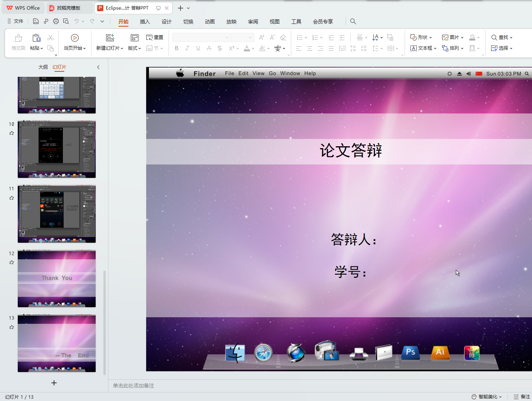Screen dimensions: 532x401
Task: Open Smart Beautify (智能美化) in status bar
Action: click(486, 397)
